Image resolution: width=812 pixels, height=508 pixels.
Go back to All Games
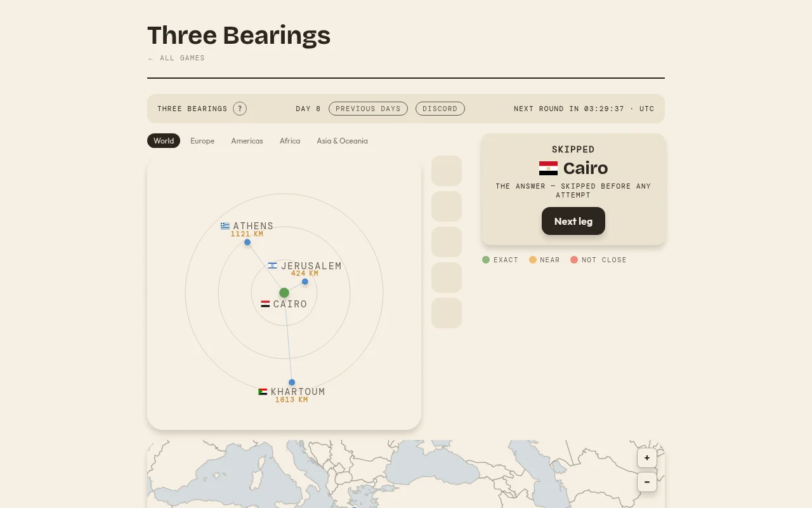(x=176, y=58)
